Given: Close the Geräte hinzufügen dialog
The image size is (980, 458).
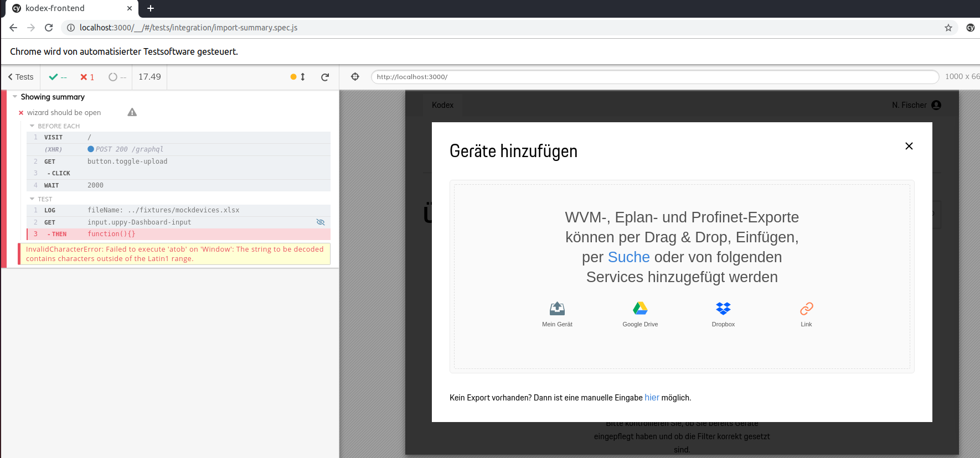Looking at the screenshot, I should pyautogui.click(x=909, y=146).
